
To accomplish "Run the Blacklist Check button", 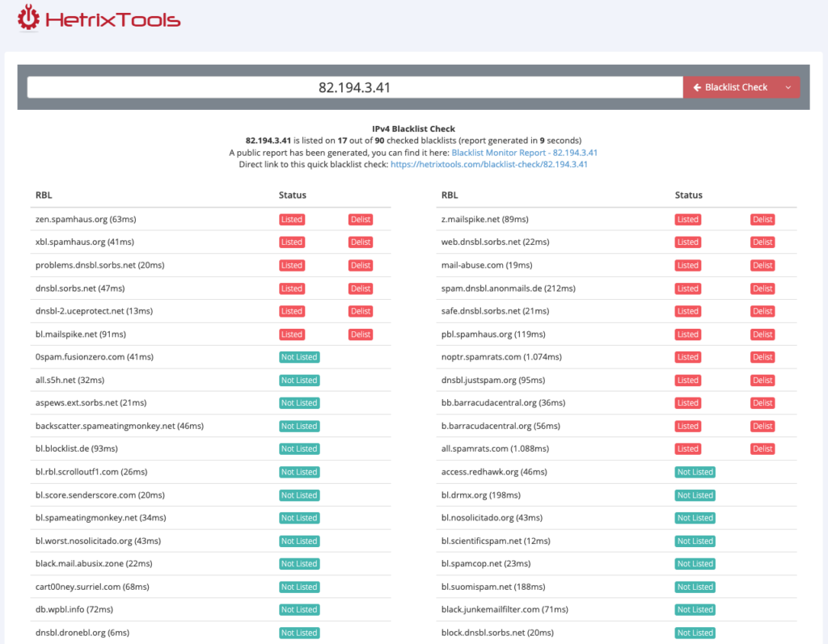I will [730, 87].
